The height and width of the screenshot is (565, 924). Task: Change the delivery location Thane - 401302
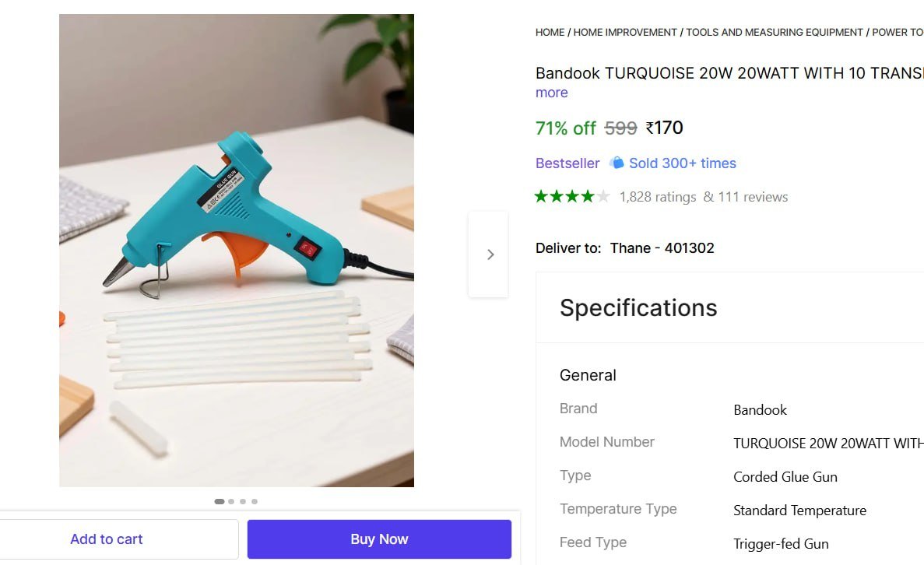(662, 247)
